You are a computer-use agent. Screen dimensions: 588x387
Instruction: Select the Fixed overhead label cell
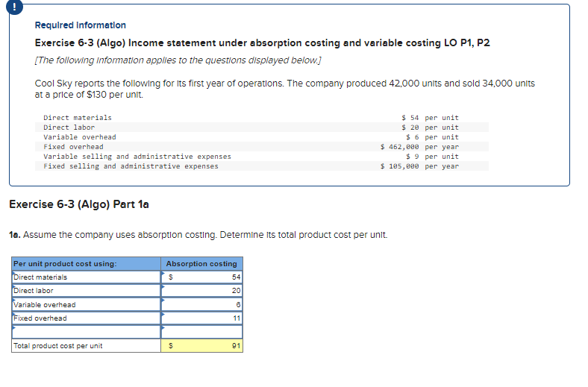(87, 318)
